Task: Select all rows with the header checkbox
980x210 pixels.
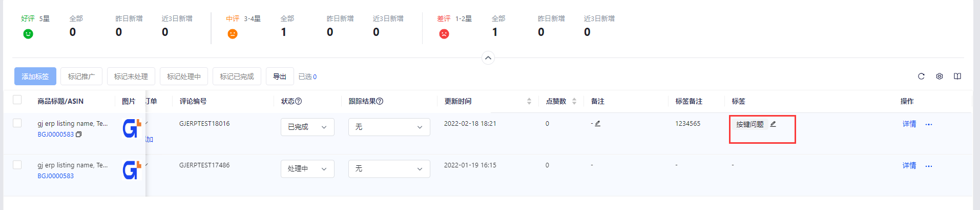Action: pos(17,100)
